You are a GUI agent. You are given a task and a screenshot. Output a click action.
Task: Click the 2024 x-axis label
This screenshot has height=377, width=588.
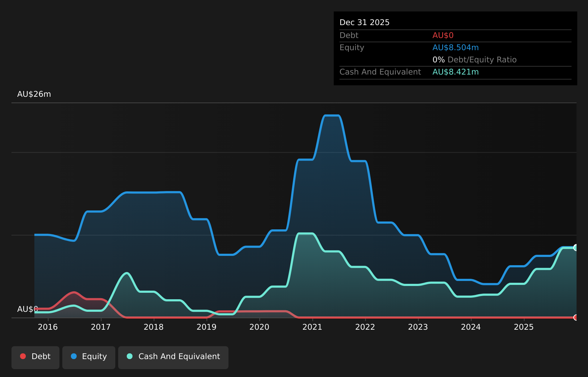click(471, 327)
